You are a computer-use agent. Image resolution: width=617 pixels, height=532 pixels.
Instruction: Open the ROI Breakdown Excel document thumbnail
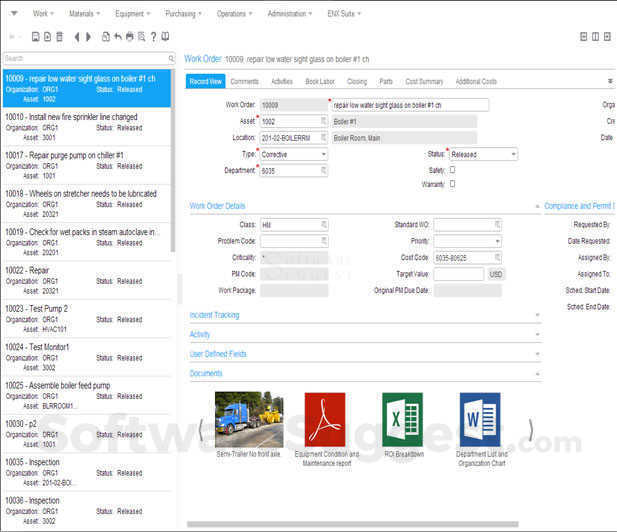tap(403, 419)
